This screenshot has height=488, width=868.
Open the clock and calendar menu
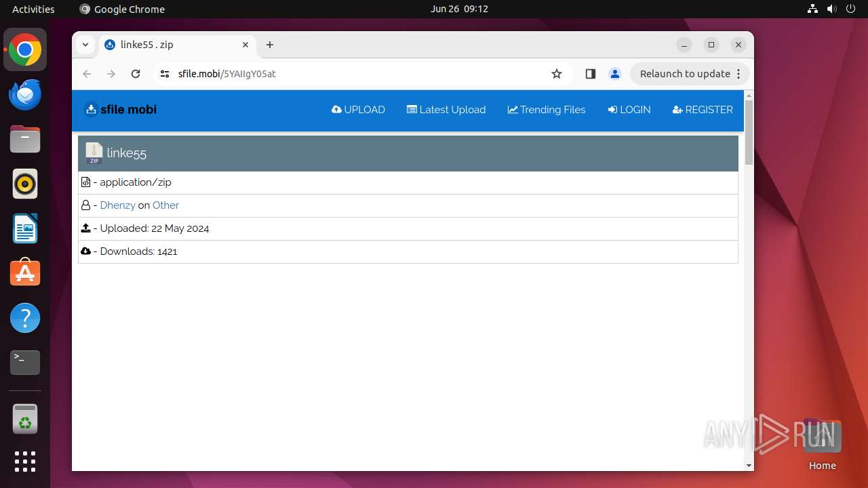click(x=459, y=9)
